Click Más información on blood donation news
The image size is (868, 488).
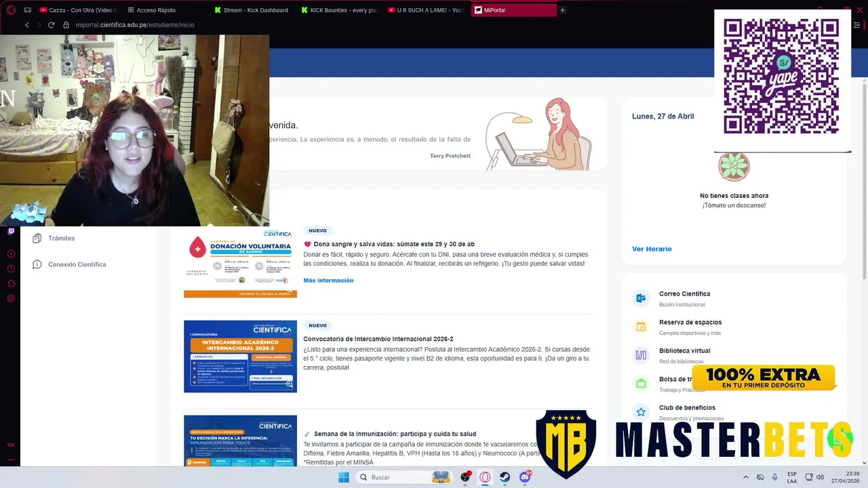pyautogui.click(x=328, y=280)
